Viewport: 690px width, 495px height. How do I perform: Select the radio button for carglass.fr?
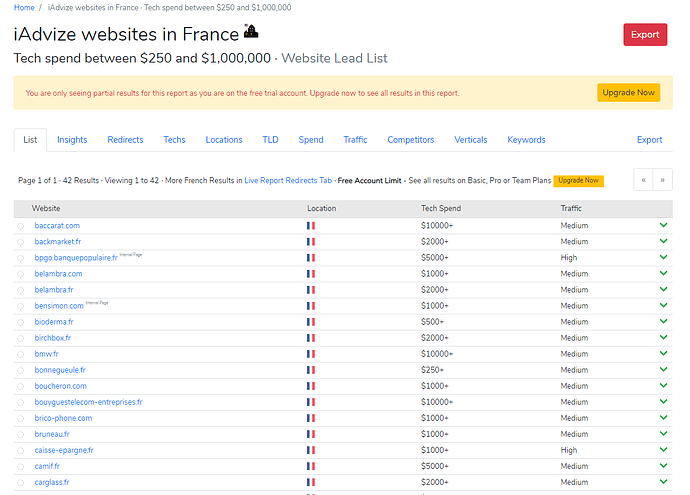pos(21,483)
